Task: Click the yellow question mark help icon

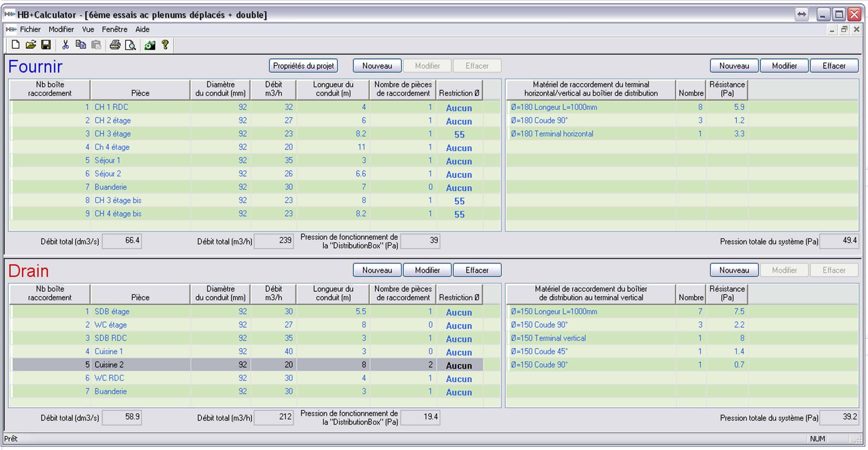Action: [165, 45]
